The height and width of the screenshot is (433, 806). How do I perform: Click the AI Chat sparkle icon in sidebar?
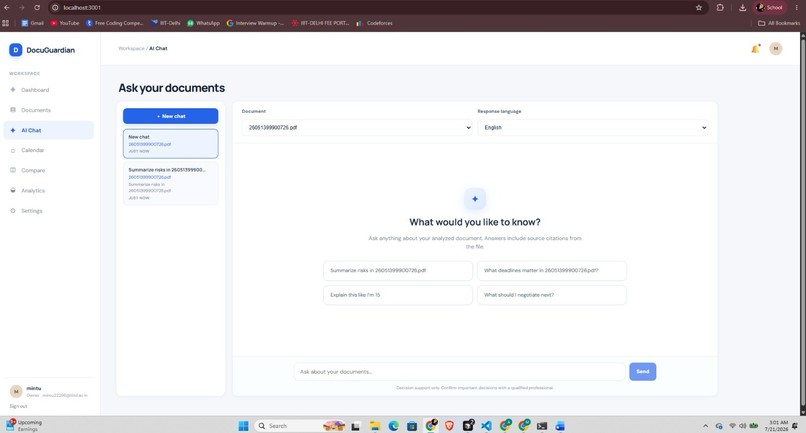pyautogui.click(x=13, y=130)
